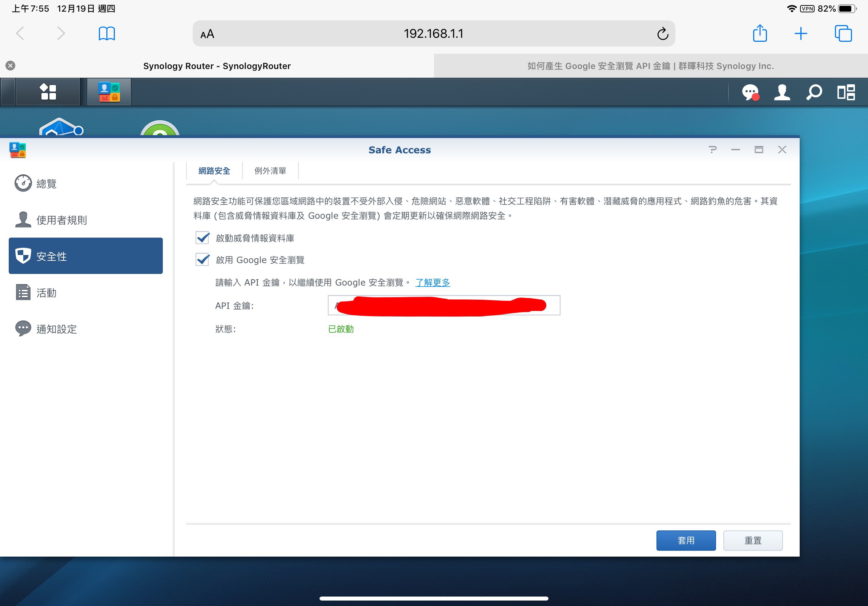Click the 已啟動 status text
This screenshot has height=606, width=868.
(341, 329)
